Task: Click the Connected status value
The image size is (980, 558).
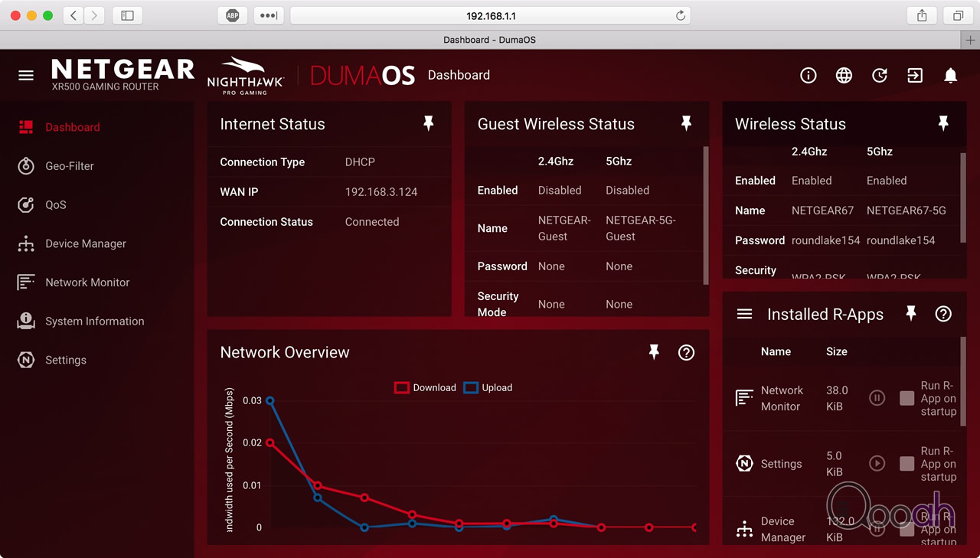Action: coord(372,222)
